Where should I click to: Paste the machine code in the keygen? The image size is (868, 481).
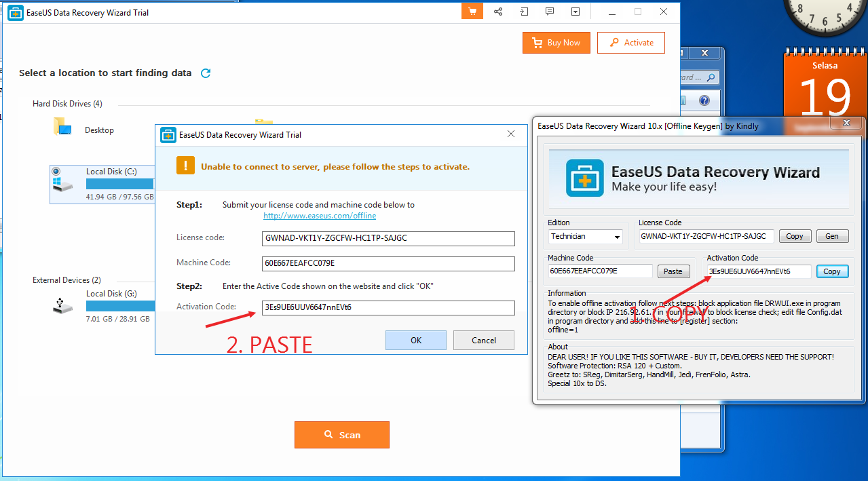(673, 271)
